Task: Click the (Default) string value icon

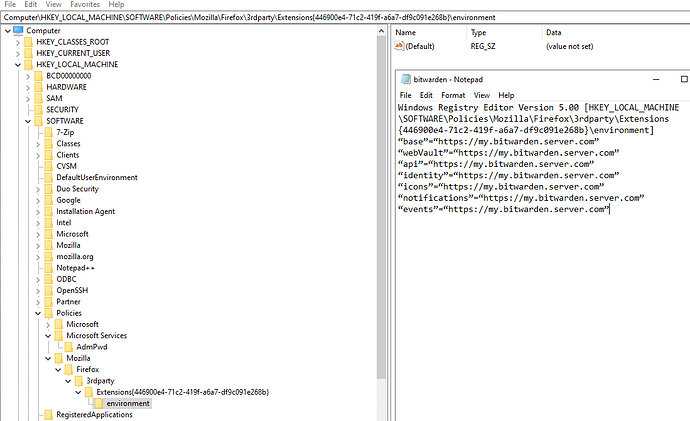Action: point(399,46)
